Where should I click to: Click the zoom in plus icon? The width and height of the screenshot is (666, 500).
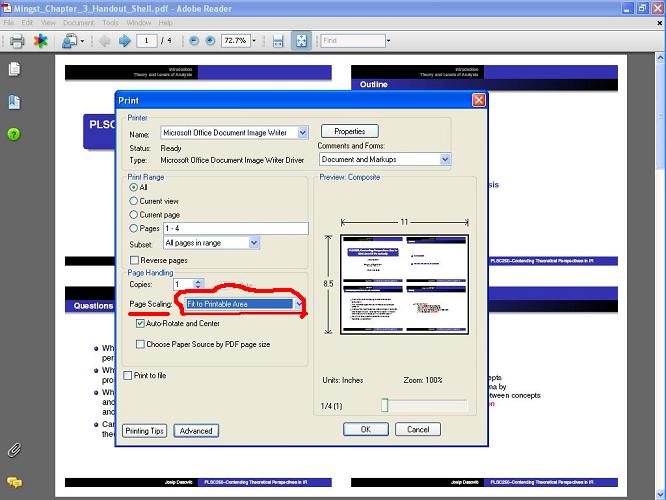210,41
